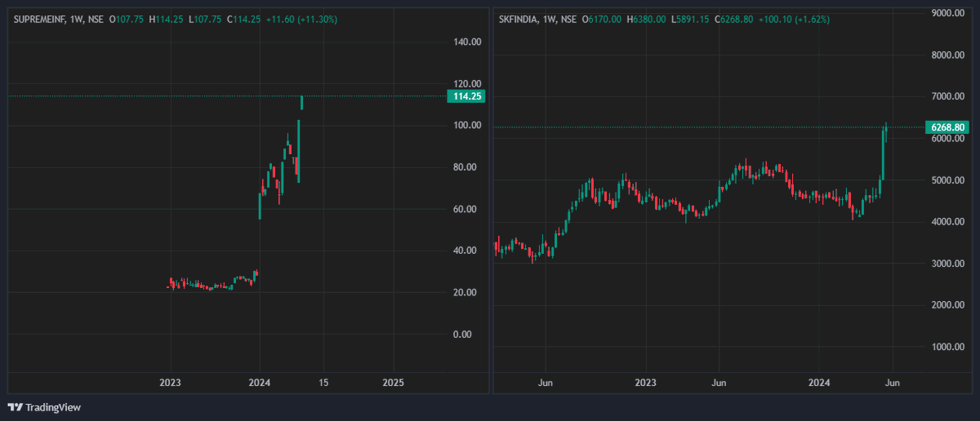
Task: Click the 114.25 current price tag
Action: point(465,96)
